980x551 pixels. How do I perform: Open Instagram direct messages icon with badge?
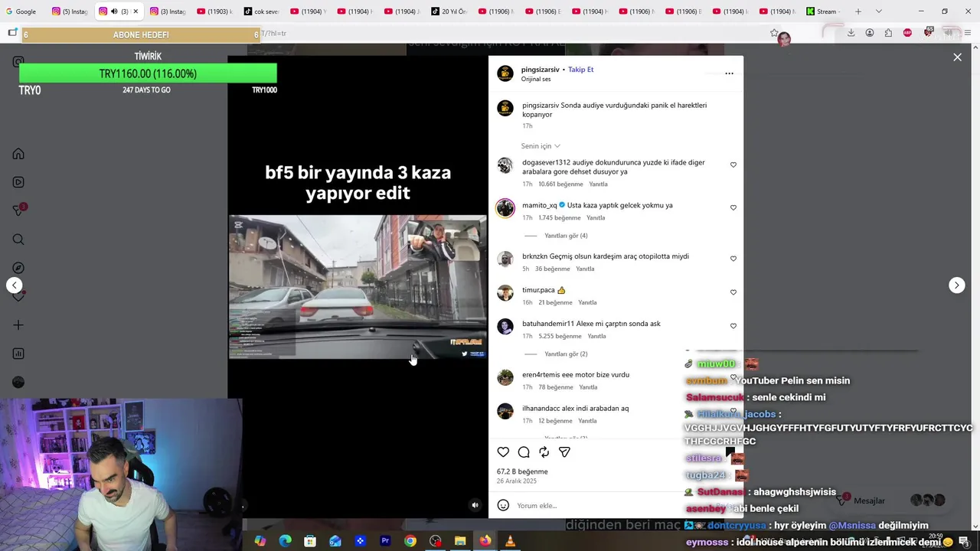point(18,210)
